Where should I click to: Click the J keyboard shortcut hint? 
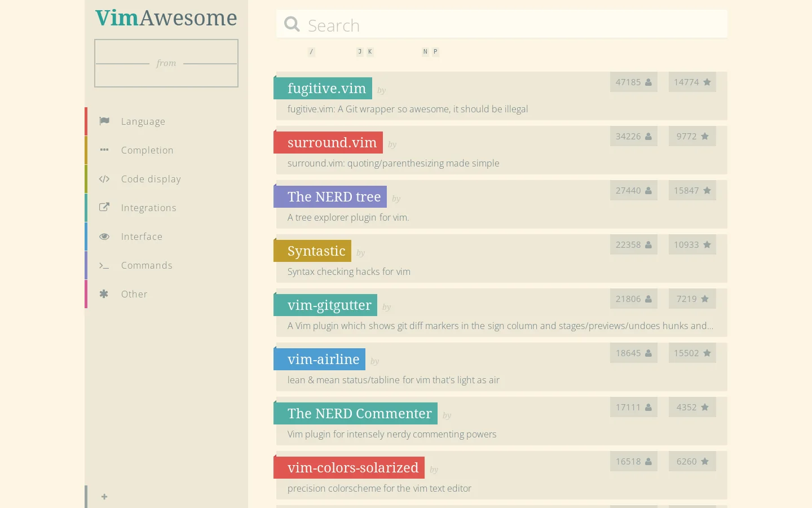click(x=360, y=51)
